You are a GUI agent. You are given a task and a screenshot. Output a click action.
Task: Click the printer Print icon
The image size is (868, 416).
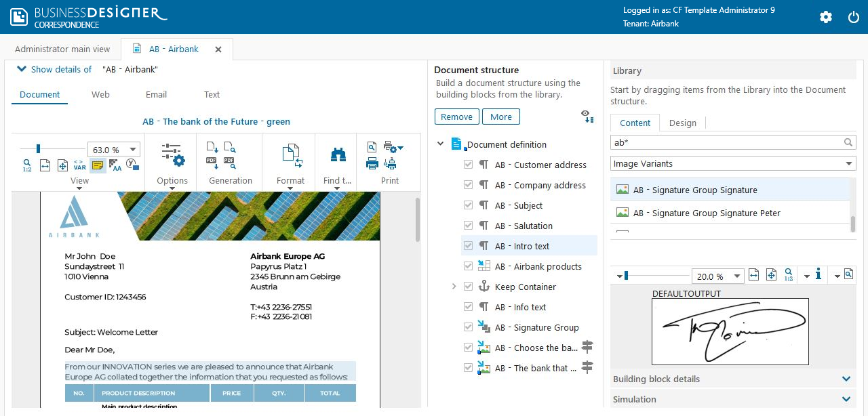coord(372,163)
